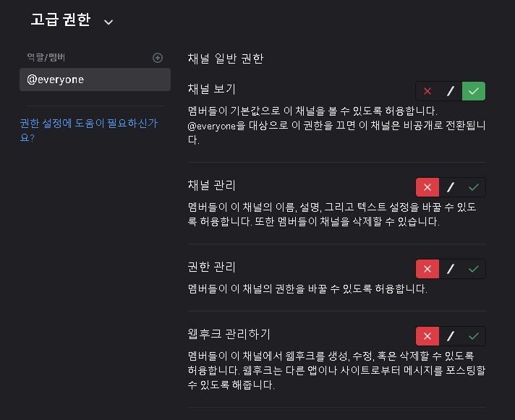This screenshot has height=420, width=515.
Task: Allow 웹후크 관리하기 with the green checkmark
Action: point(474,336)
